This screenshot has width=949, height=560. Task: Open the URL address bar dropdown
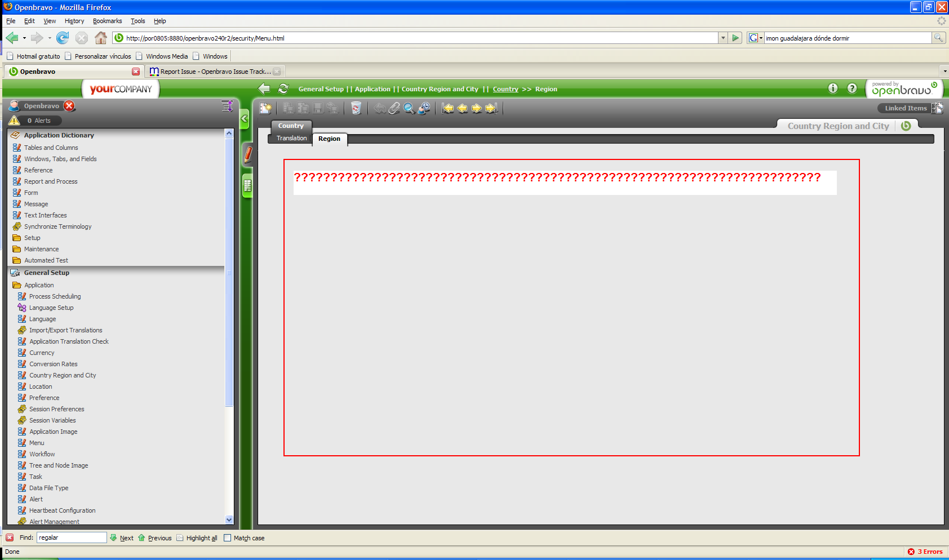[723, 38]
